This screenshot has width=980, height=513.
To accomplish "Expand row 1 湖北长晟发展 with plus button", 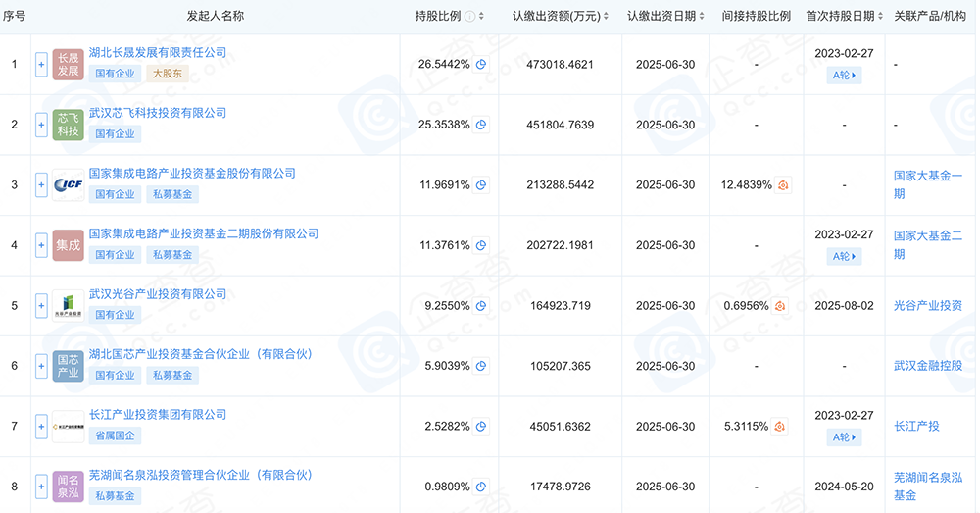I will [41, 65].
